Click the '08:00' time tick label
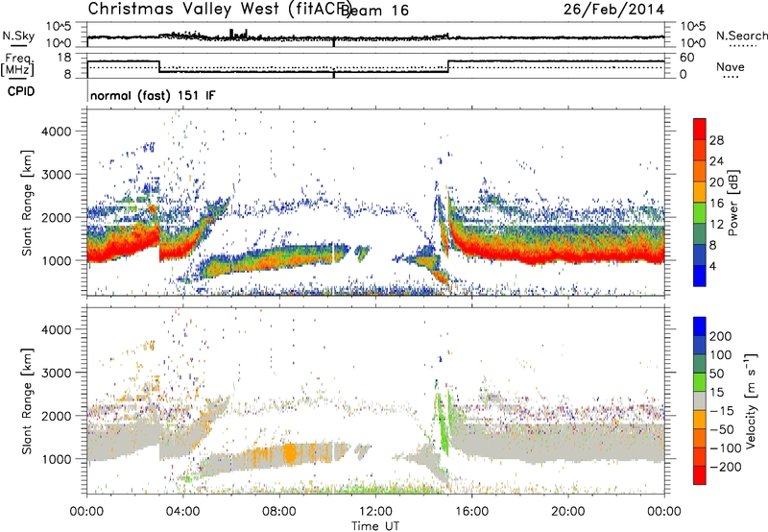 278,512
